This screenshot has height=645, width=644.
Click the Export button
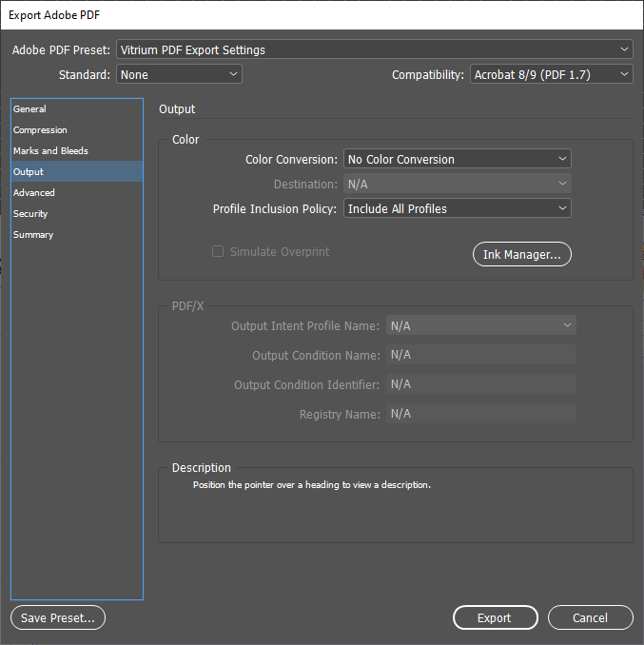pyautogui.click(x=496, y=617)
